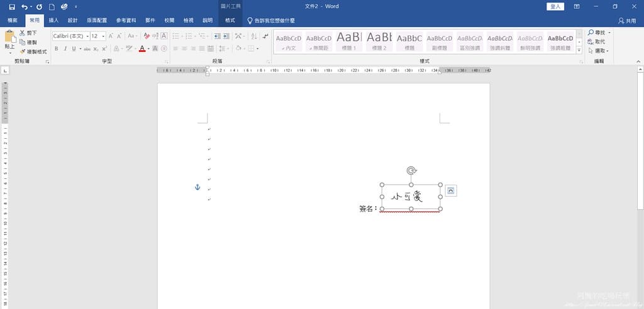Switch to the 插入 (Insert) tab

54,21
